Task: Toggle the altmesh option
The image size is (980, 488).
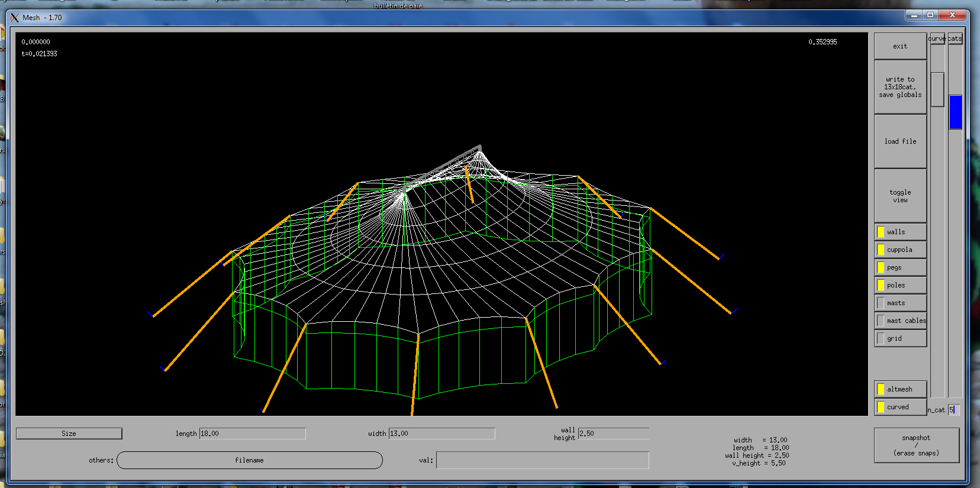Action: point(881,389)
